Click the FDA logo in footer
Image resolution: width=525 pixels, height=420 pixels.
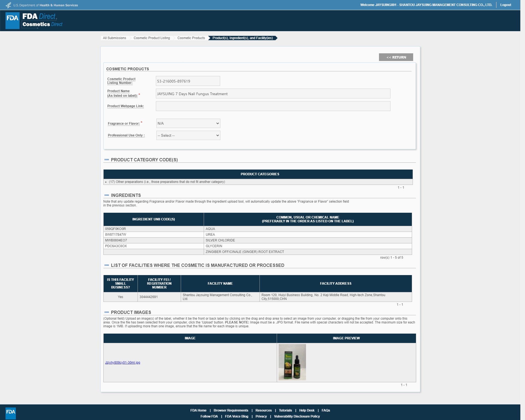(11, 413)
